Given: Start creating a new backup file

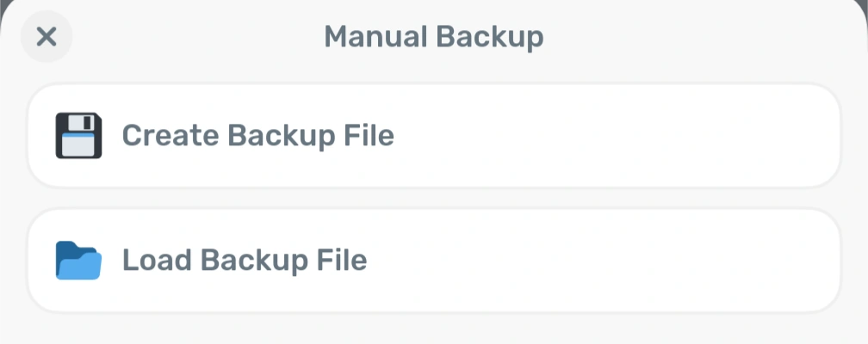Looking at the screenshot, I should [433, 136].
